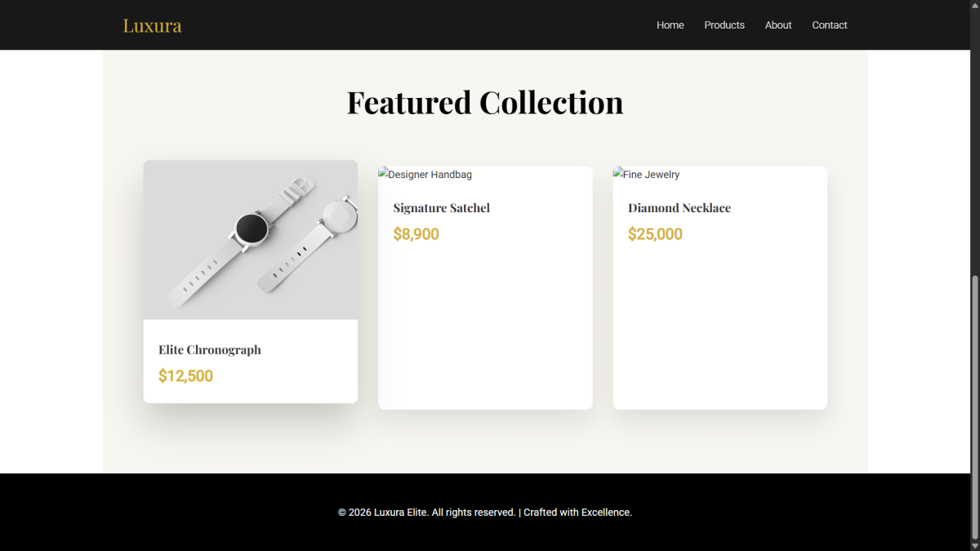Image resolution: width=980 pixels, height=551 pixels.
Task: Open the About page
Action: tap(778, 25)
